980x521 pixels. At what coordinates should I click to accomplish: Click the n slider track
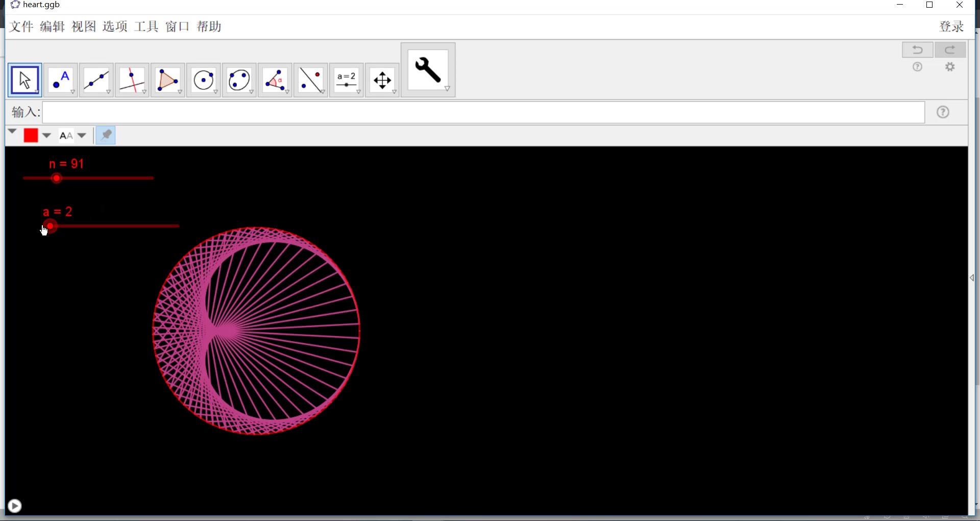pyautogui.click(x=88, y=178)
